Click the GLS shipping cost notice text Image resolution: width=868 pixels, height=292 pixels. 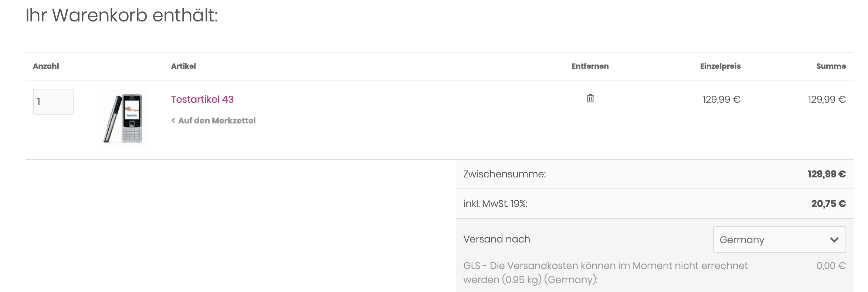coord(605,272)
